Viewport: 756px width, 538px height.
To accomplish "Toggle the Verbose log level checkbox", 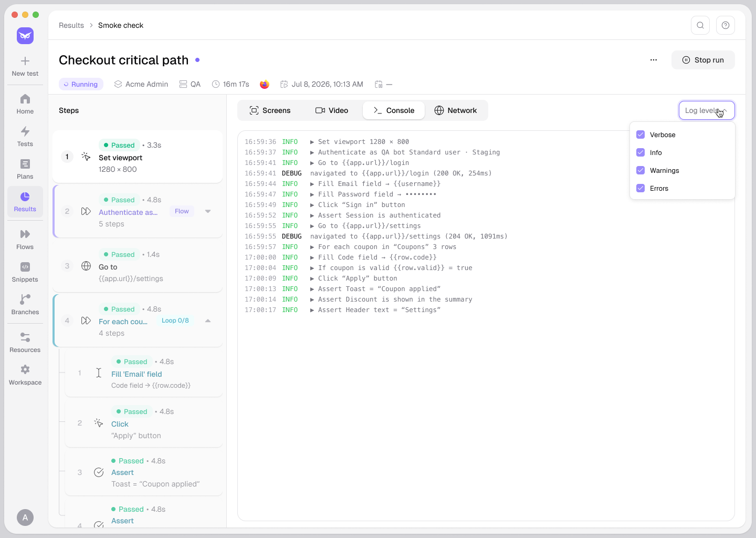I will click(640, 134).
